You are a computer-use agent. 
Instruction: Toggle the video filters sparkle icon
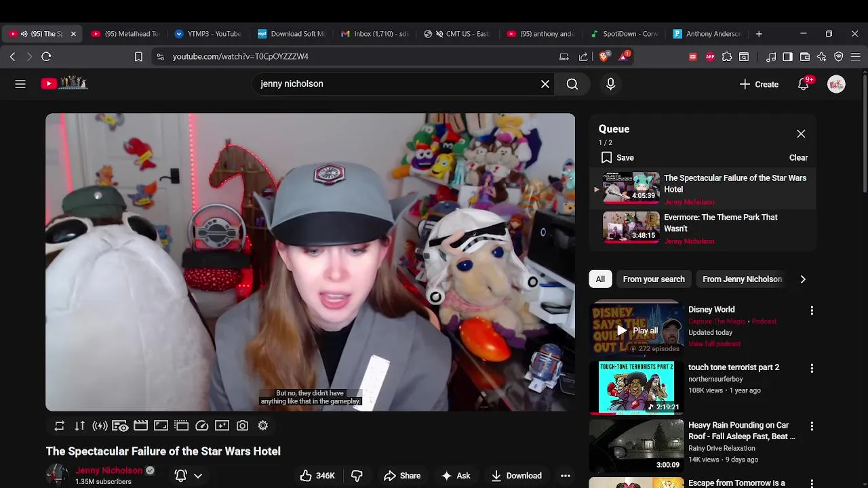[x=222, y=426]
